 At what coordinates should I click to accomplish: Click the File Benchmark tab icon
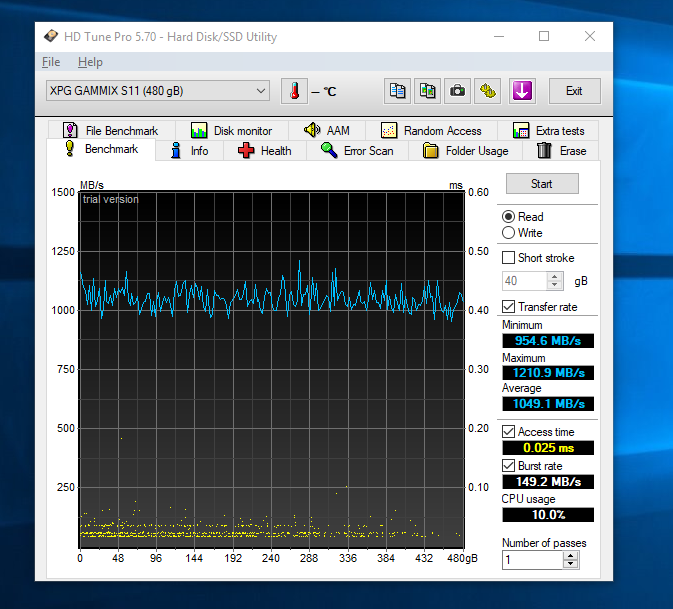70,130
